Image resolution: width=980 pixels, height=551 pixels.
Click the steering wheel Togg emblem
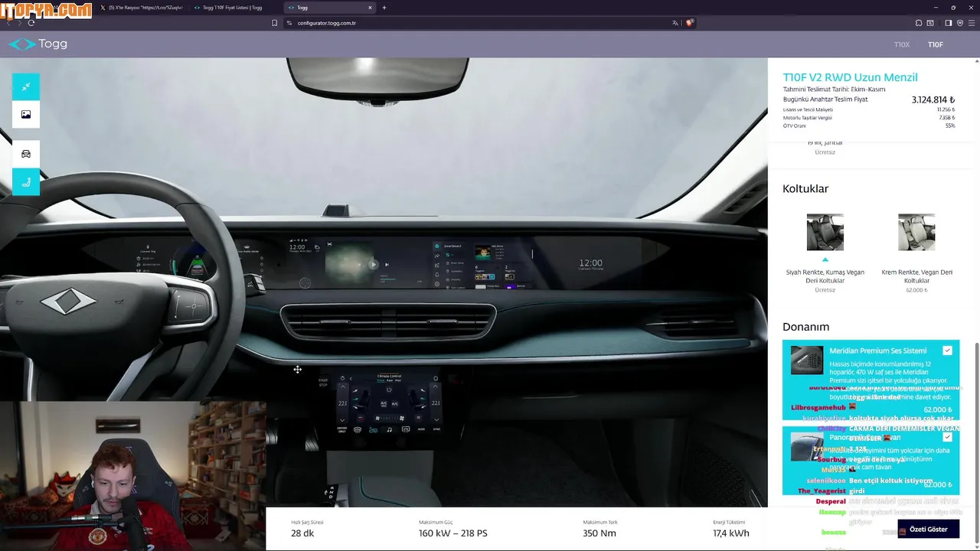[68, 303]
